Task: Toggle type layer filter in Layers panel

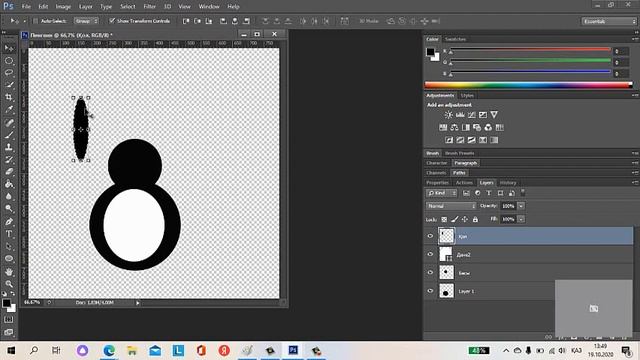Action: 489,193
